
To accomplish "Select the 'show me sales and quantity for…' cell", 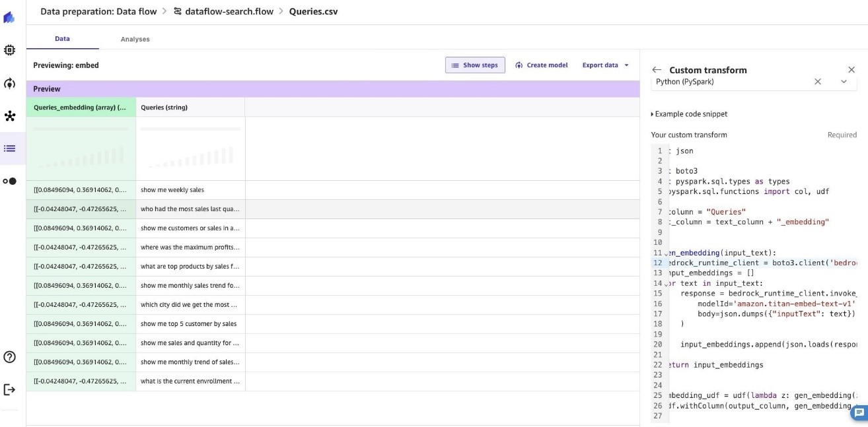I will coord(190,343).
